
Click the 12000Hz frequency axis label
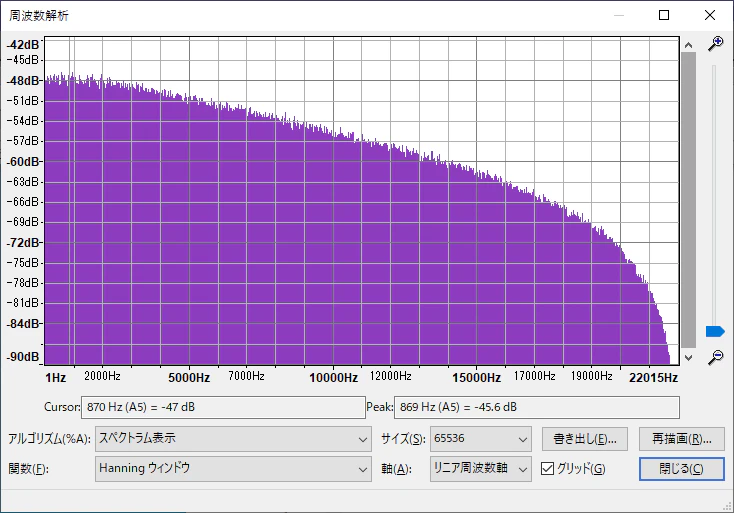390,376
